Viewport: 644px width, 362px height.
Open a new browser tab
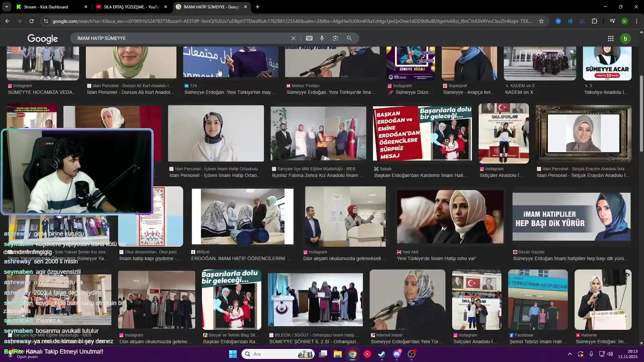tap(258, 7)
